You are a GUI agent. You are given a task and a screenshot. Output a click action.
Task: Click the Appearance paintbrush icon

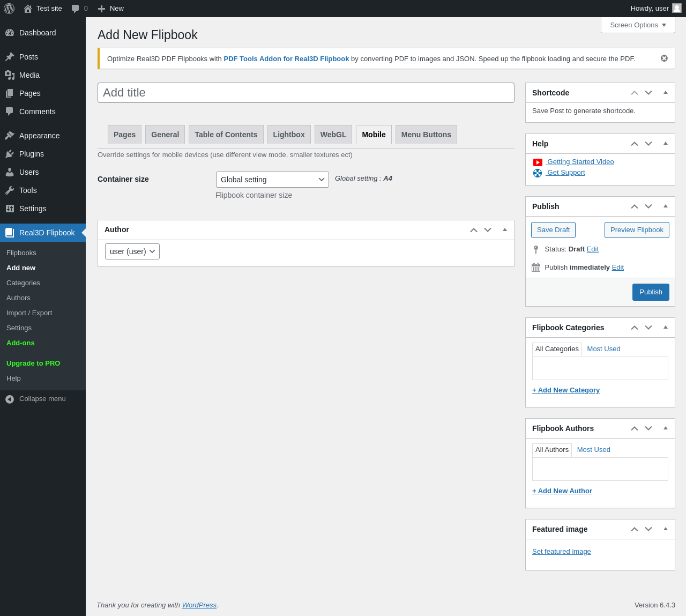[10, 136]
